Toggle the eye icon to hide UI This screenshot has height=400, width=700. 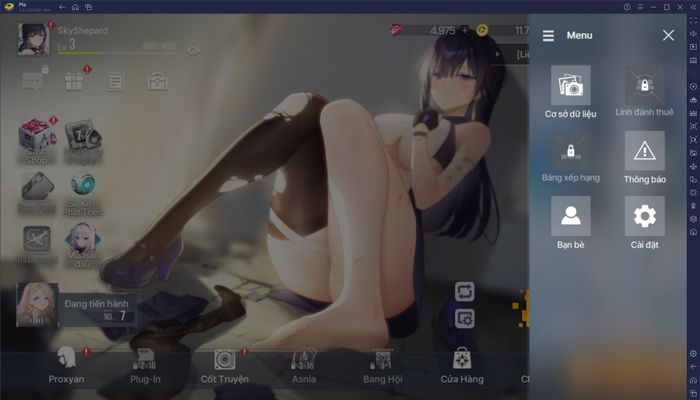click(x=193, y=51)
